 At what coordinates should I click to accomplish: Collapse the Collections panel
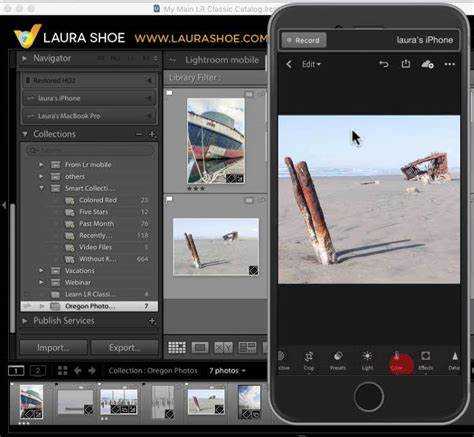(x=25, y=134)
